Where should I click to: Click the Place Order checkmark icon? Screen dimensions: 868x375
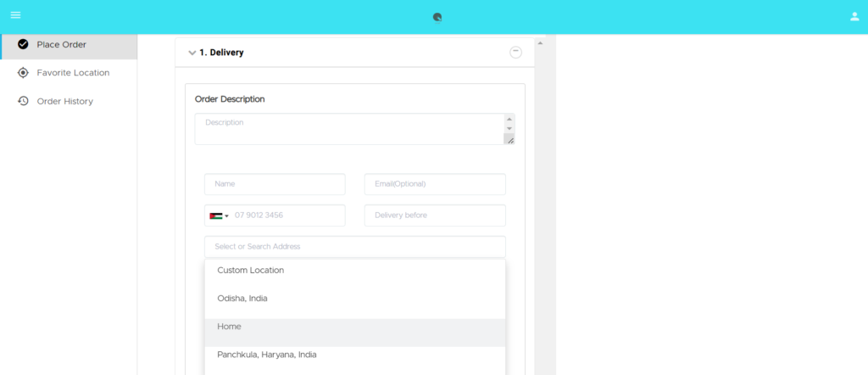tap(23, 44)
